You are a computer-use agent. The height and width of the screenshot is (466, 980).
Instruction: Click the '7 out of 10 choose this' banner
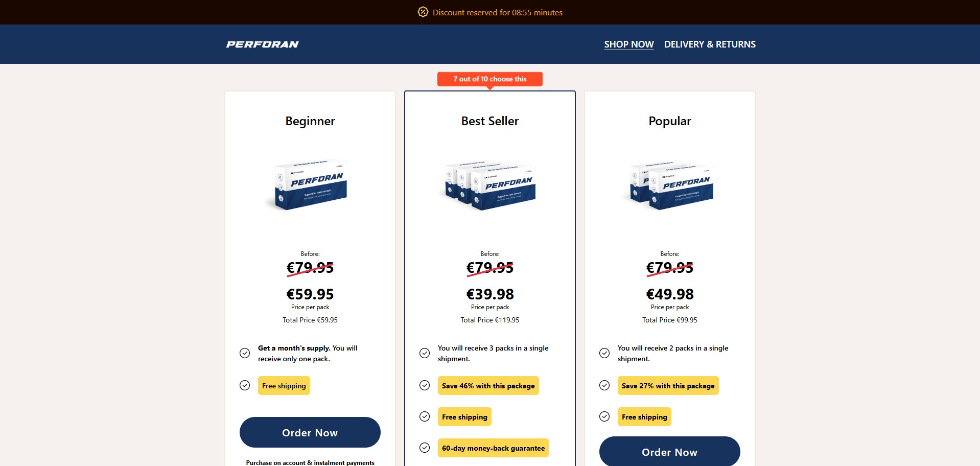(x=489, y=79)
